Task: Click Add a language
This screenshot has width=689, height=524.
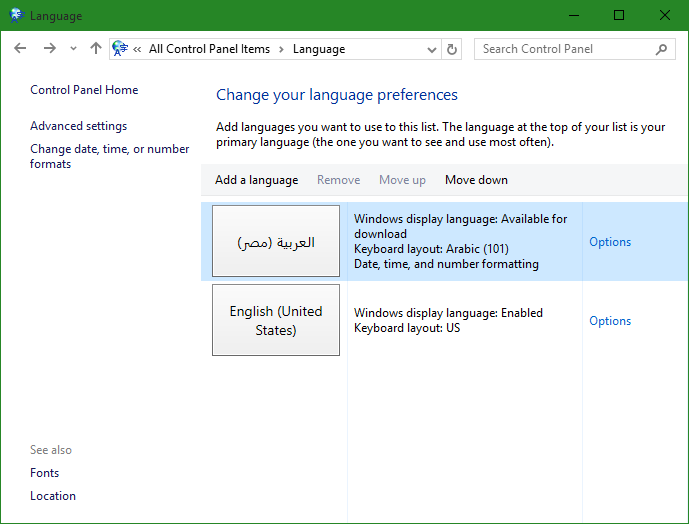Action: 257,180
